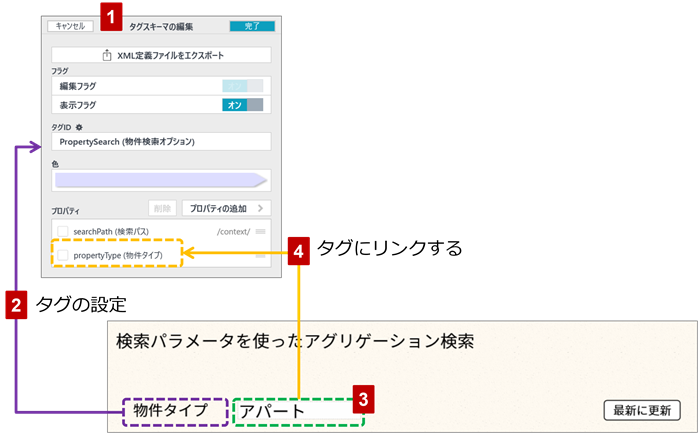Viewport: 698px width, 433px height.
Task: Click the /context/ value text
Action: click(234, 231)
